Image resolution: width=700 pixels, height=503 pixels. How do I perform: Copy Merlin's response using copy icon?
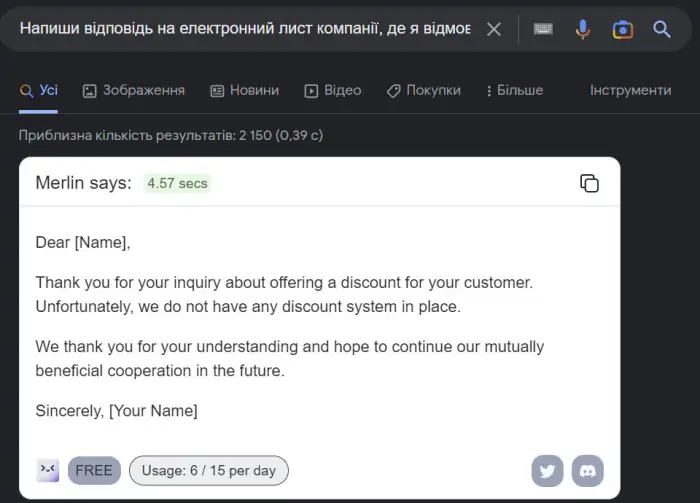click(x=590, y=183)
